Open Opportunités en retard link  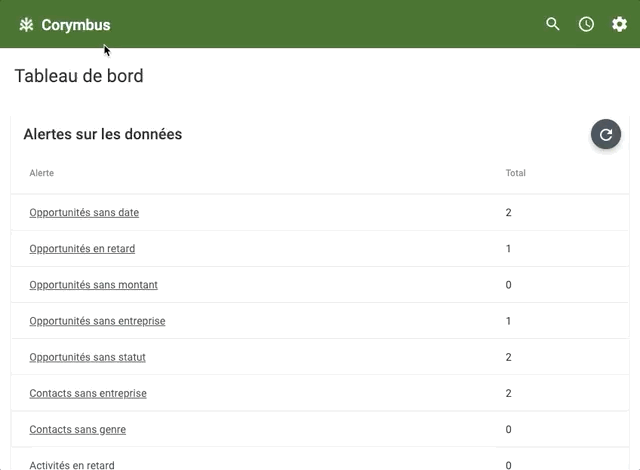click(x=82, y=248)
